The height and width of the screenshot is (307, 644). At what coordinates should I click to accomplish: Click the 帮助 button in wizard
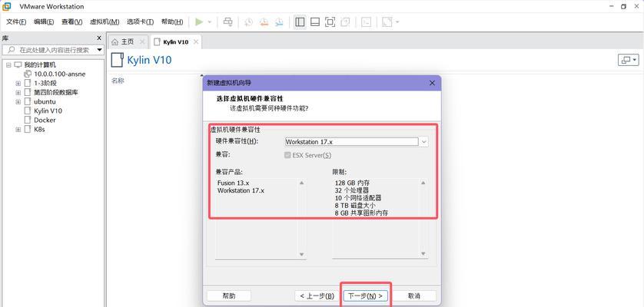point(229,296)
